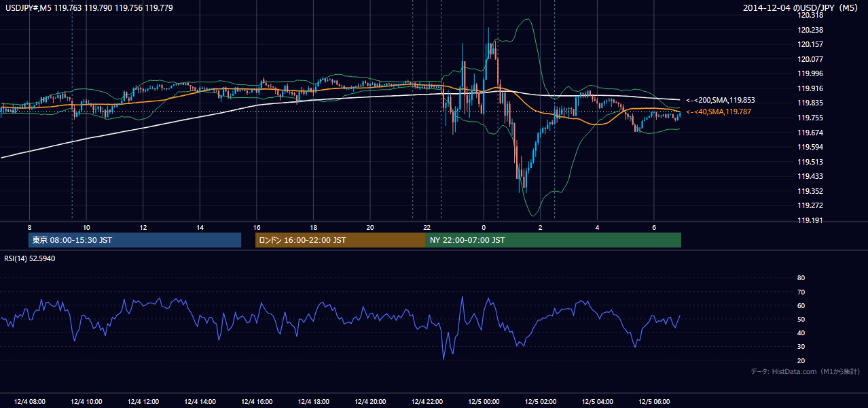Click price axis label 120.238

click(x=811, y=30)
